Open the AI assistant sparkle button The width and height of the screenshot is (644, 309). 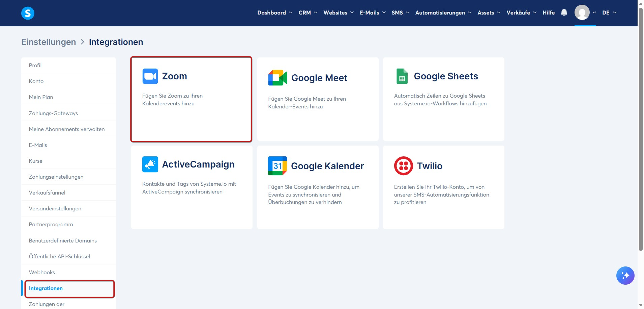click(625, 276)
